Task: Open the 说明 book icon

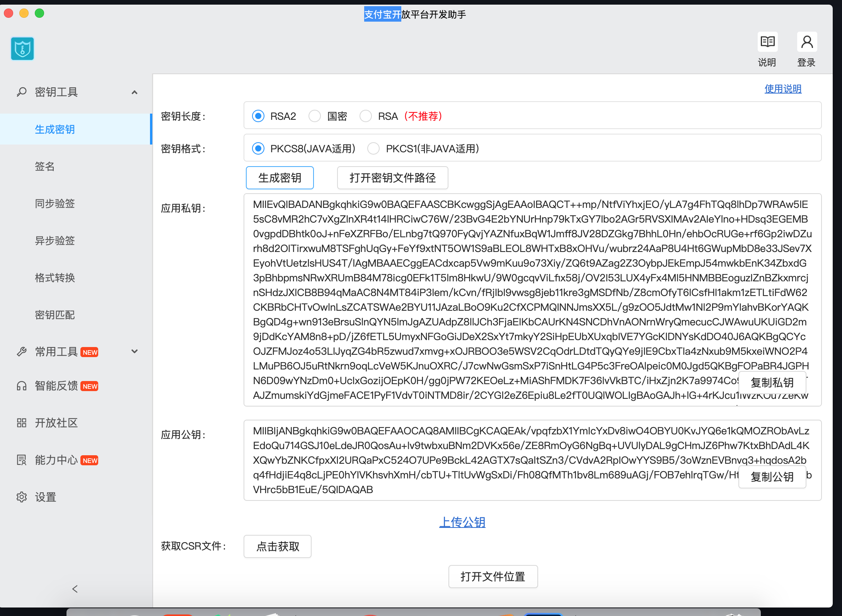Action: (767, 42)
